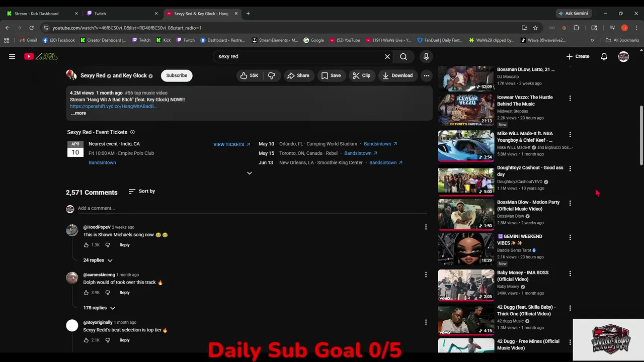Screen dimensions: 644x362
Task: Share the video
Action: coord(298,75)
